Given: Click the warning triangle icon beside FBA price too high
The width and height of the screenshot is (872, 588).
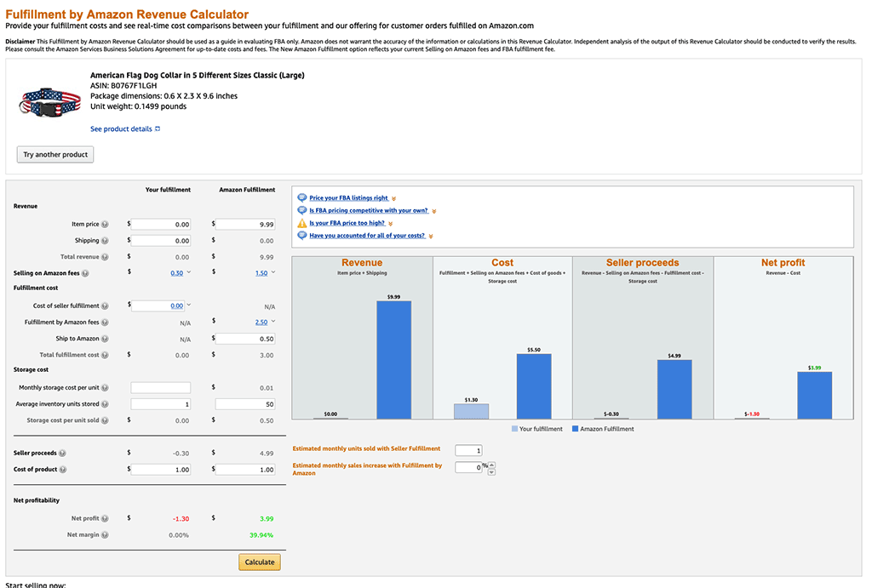Looking at the screenshot, I should coord(302,223).
